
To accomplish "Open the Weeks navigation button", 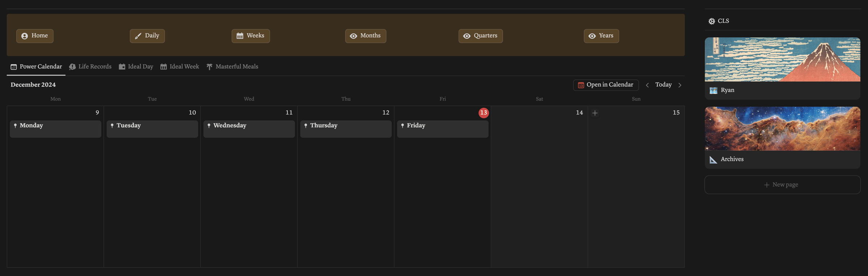I will (x=251, y=36).
